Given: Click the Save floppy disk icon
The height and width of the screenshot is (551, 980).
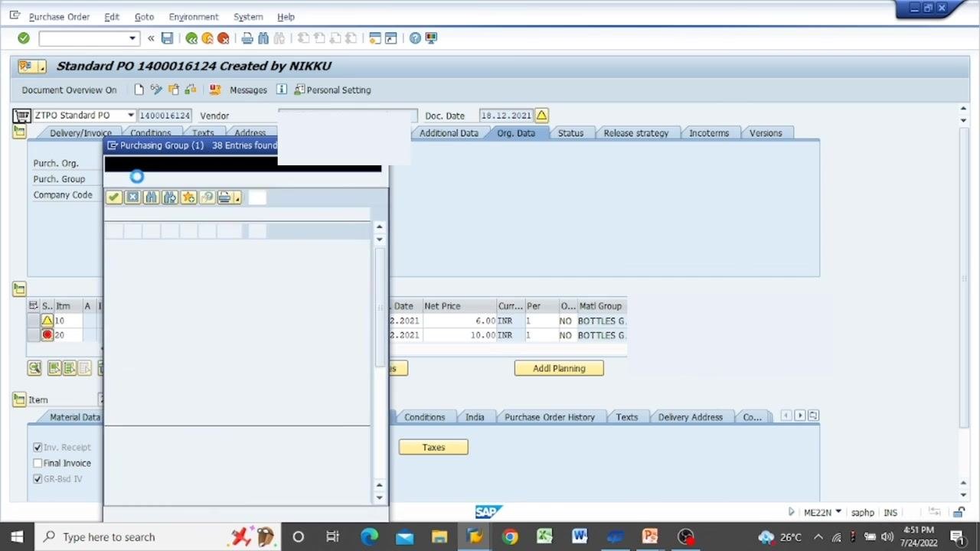Looking at the screenshot, I should click(167, 38).
